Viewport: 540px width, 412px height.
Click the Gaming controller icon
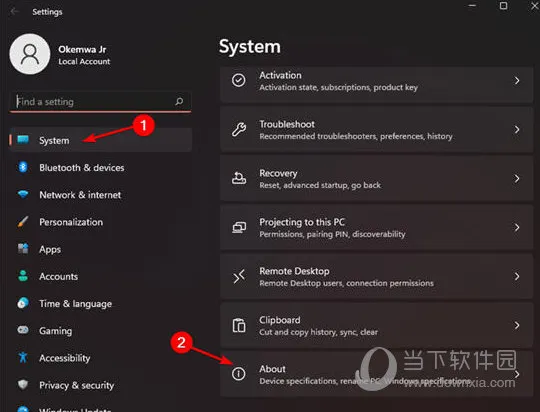click(23, 330)
